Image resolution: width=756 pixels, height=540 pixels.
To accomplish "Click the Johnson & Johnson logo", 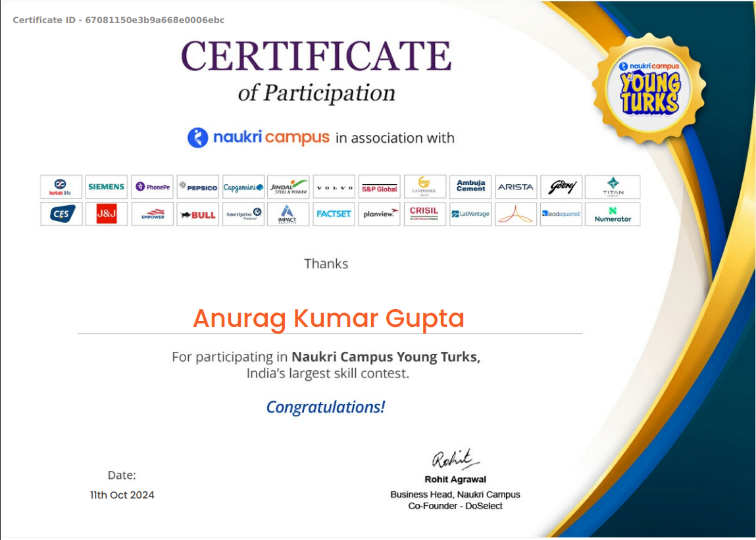I will click(107, 214).
